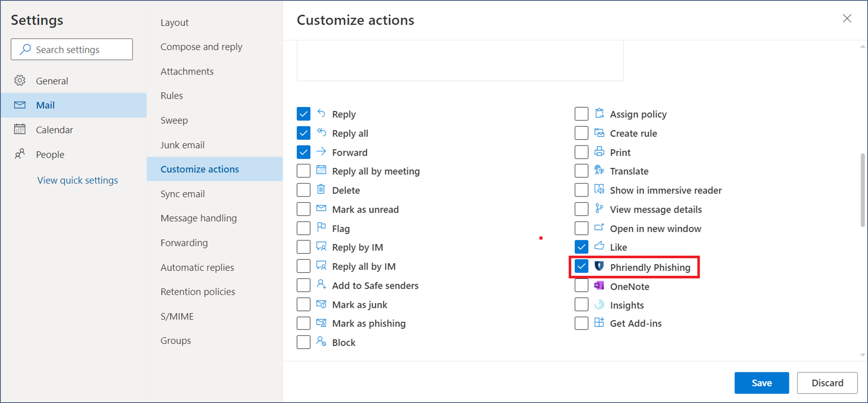Click the Add to Safe senders person icon
868x403 pixels.
[321, 285]
